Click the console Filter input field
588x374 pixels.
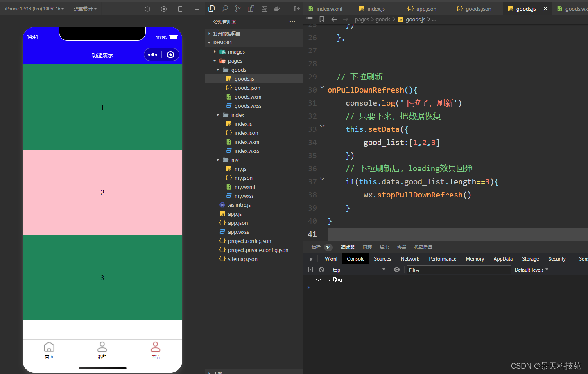(459, 270)
